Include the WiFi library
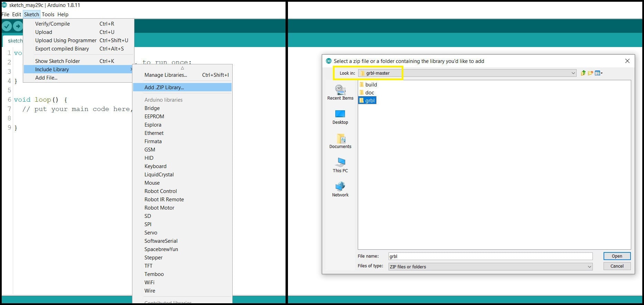The height and width of the screenshot is (305, 644). 182,282
